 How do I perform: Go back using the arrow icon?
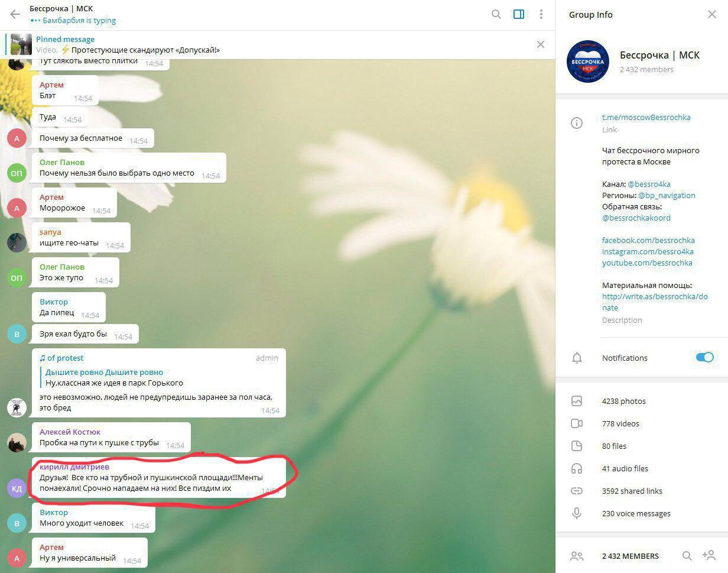click(x=15, y=14)
